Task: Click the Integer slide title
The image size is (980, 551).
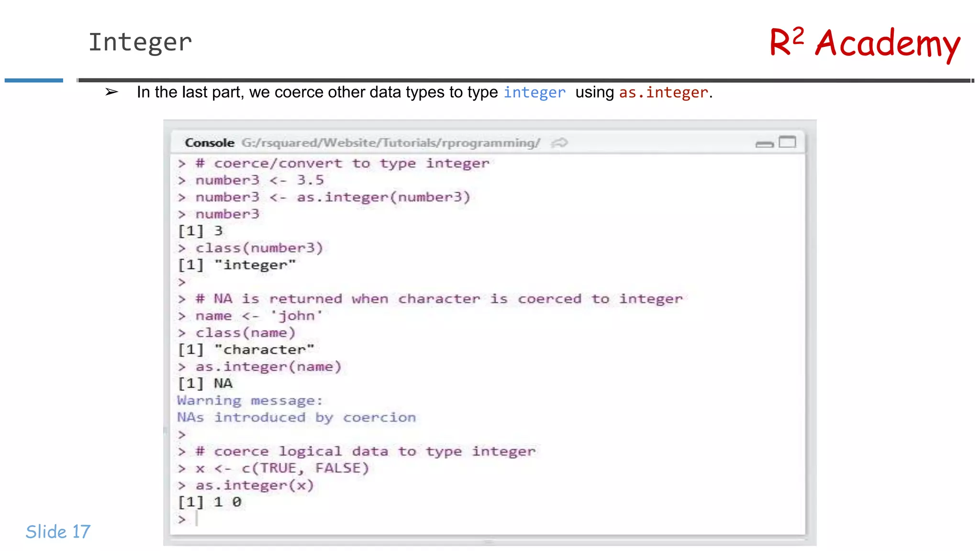Action: pos(140,42)
